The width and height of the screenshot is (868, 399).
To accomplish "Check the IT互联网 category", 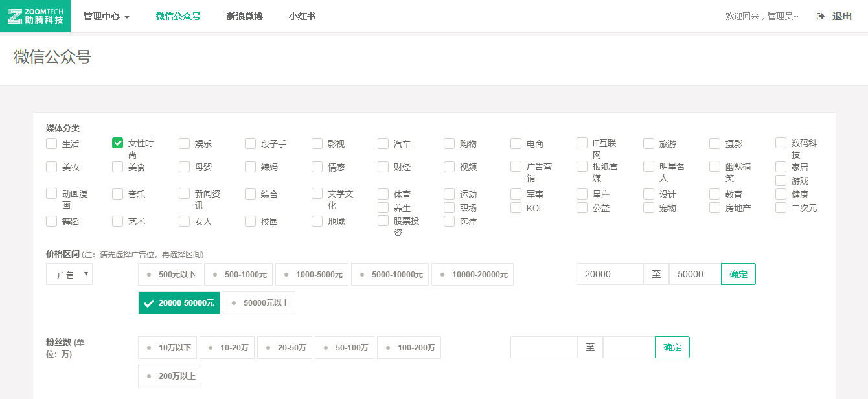I will [x=582, y=142].
